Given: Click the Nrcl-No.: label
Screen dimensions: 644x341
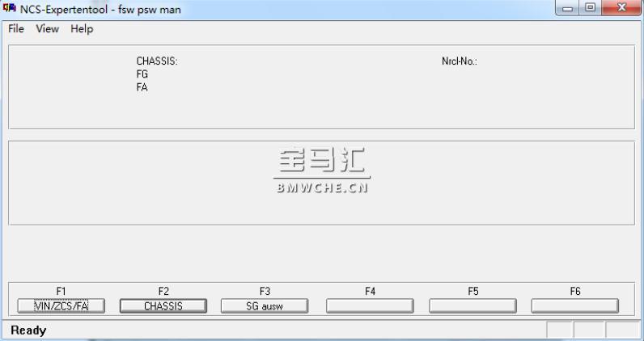Looking at the screenshot, I should [x=460, y=61].
